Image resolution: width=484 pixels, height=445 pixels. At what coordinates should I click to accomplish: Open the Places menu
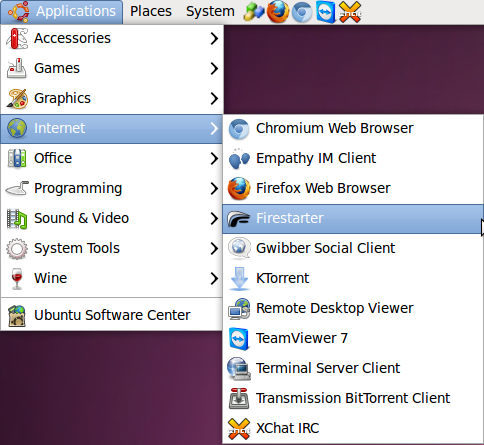[151, 12]
